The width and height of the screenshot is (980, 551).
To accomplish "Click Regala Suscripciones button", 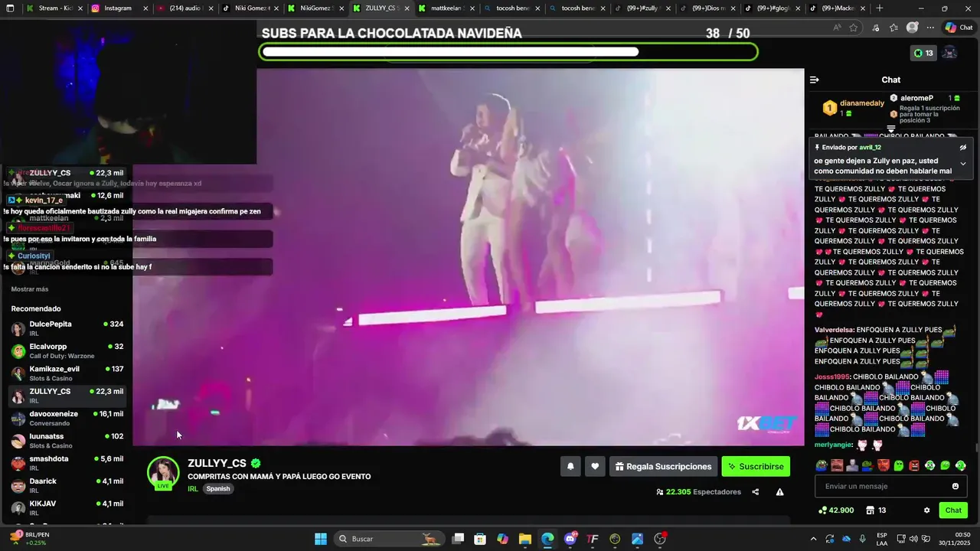I will point(664,466).
